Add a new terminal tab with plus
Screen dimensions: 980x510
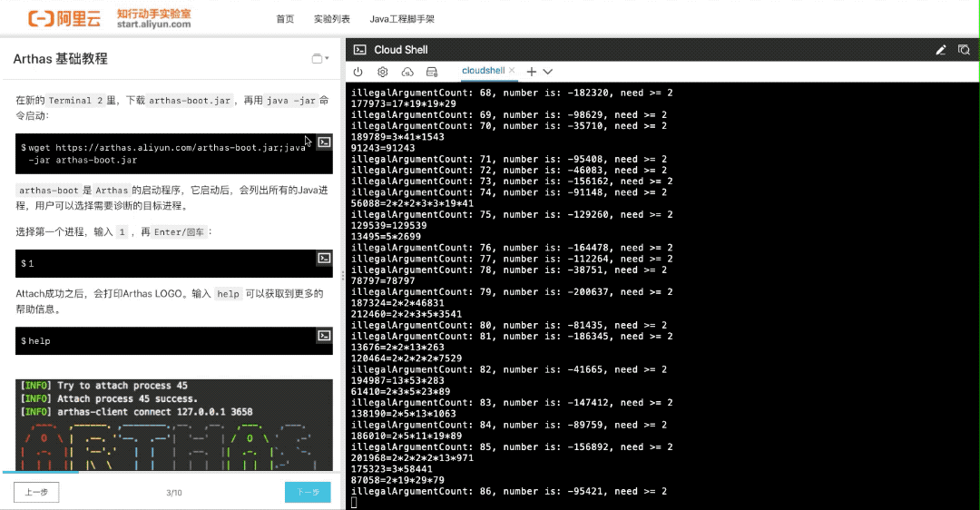pos(532,72)
